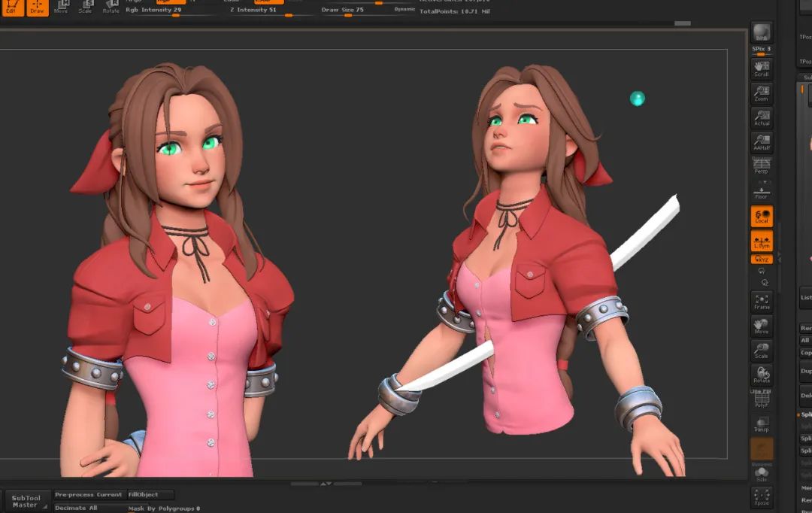Image resolution: width=812 pixels, height=513 pixels.
Task: Activate the orange Draw mode button
Action: tap(38, 8)
